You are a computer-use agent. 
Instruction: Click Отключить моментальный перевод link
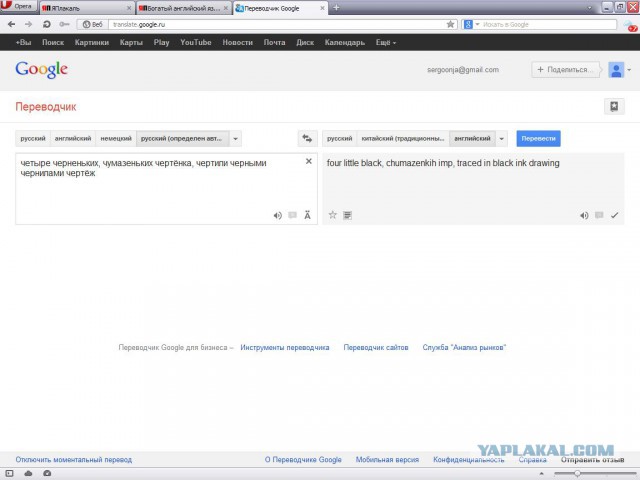(73, 460)
